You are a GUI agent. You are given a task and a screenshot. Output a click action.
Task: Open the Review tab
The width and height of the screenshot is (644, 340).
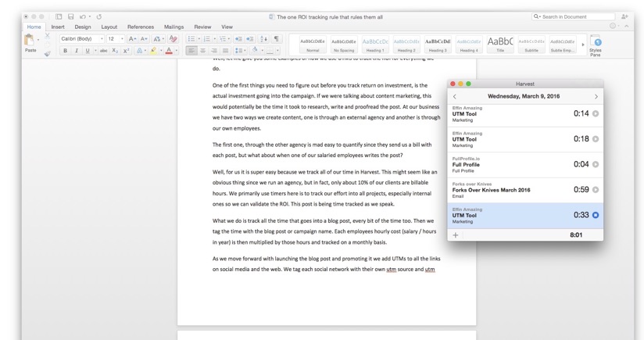[202, 27]
